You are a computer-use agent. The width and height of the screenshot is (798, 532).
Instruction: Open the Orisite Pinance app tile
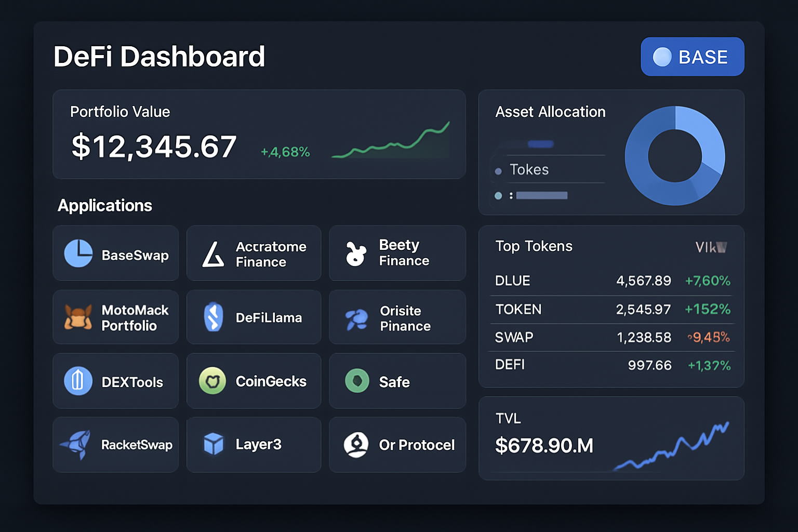(397, 317)
